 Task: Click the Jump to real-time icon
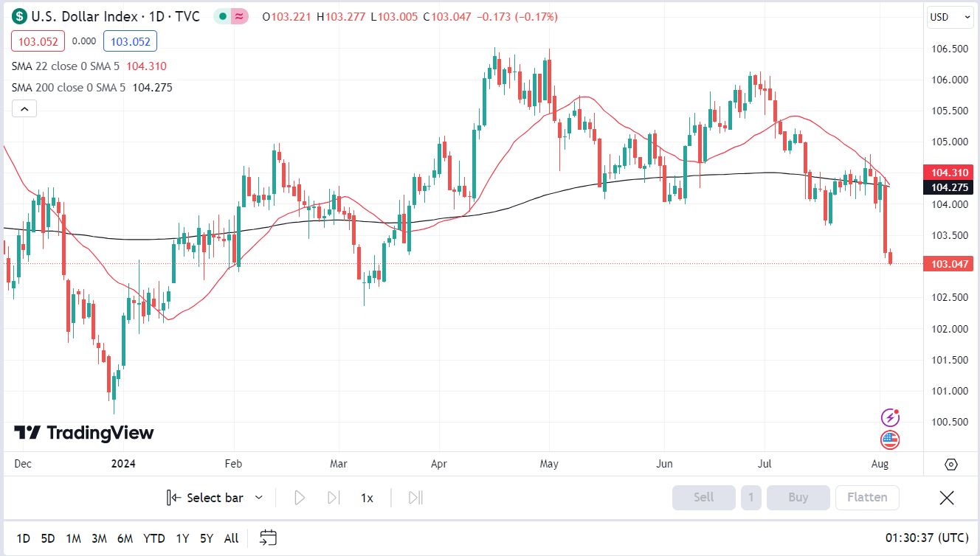415,498
